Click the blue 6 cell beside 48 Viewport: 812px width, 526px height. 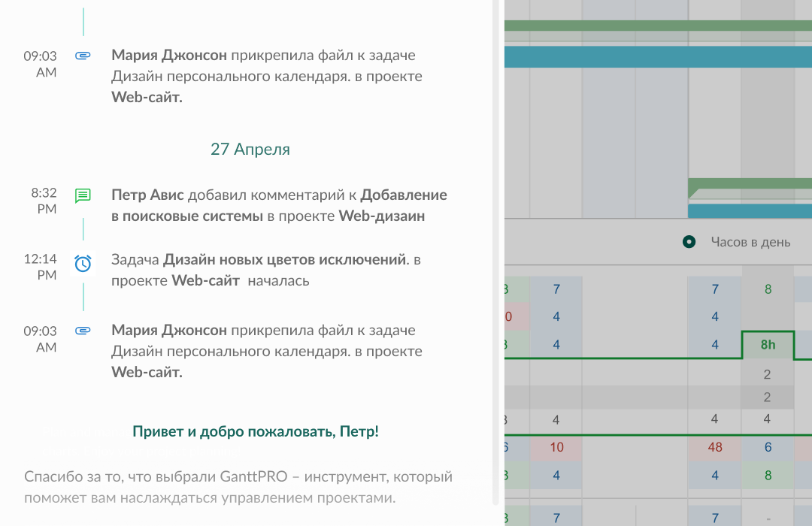768,447
